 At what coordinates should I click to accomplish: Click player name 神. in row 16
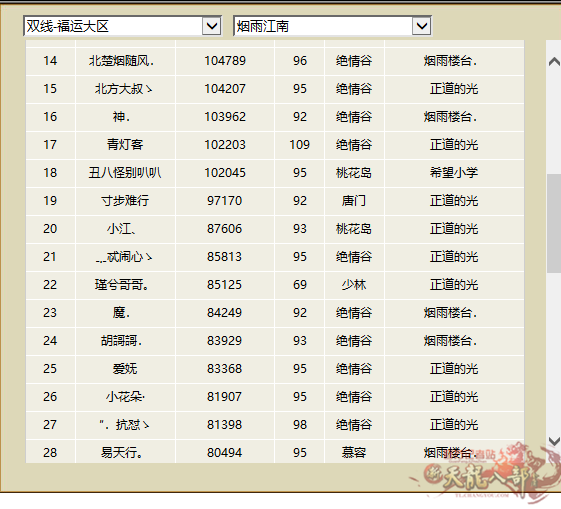click(x=121, y=117)
